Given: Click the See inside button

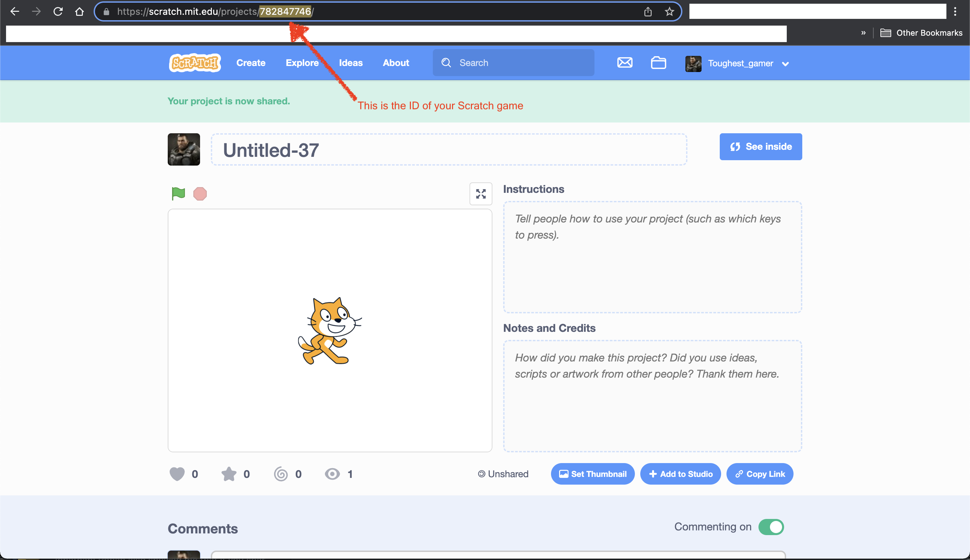Looking at the screenshot, I should coord(761,146).
